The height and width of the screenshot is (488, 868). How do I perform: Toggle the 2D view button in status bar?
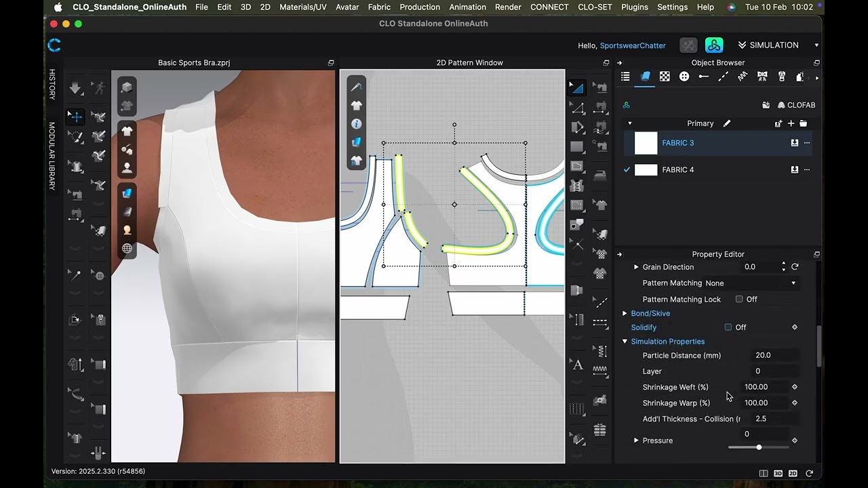[x=793, y=473]
